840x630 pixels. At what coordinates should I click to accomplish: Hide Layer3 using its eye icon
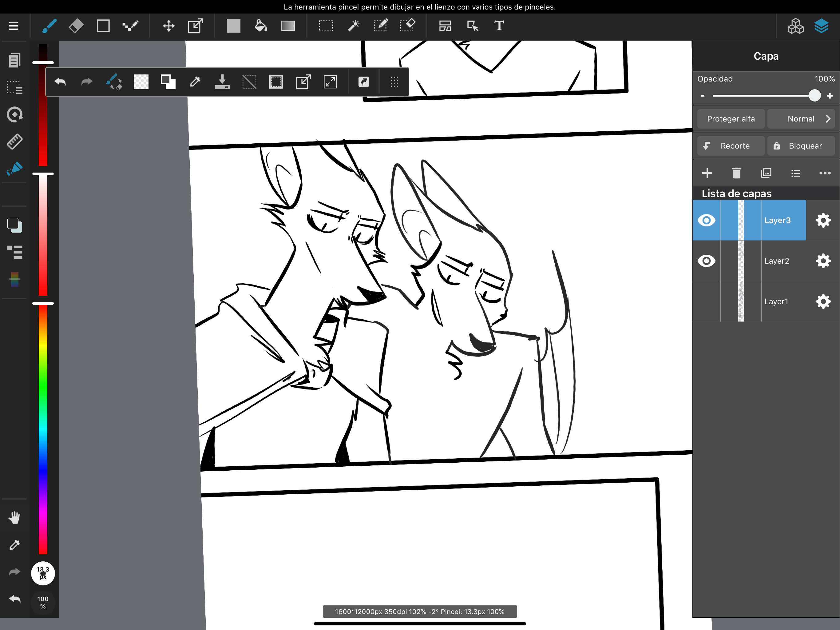pyautogui.click(x=706, y=220)
